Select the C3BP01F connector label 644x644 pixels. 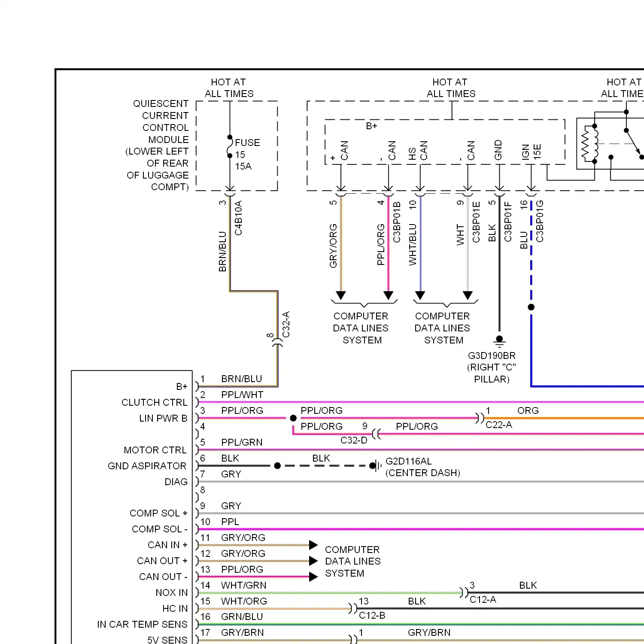coord(508,222)
